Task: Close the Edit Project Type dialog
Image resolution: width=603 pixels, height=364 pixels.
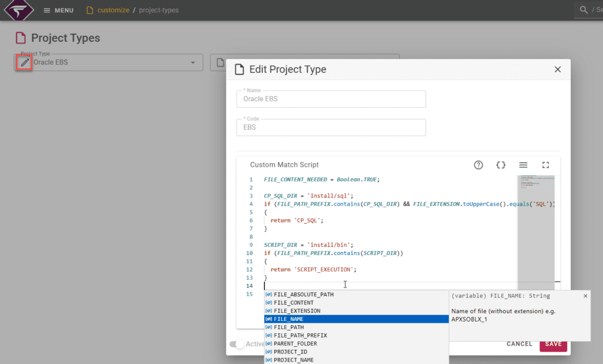Action: pos(558,70)
